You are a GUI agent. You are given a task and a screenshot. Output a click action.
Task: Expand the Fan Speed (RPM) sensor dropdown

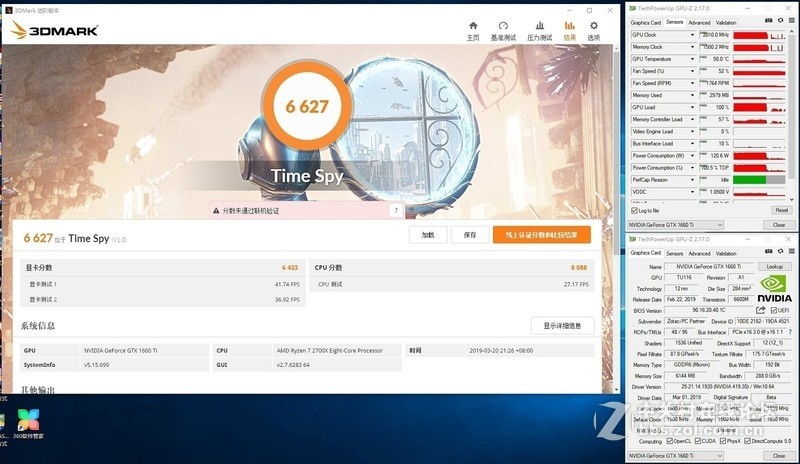tap(692, 83)
